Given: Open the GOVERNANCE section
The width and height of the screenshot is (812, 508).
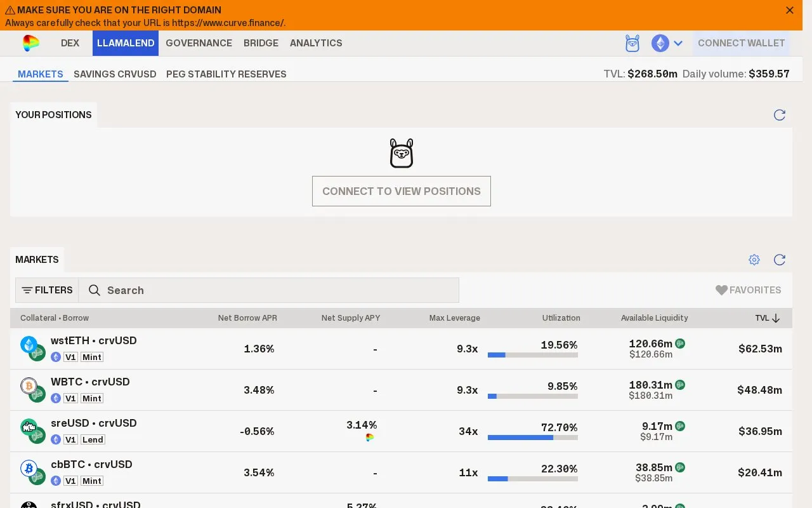Looking at the screenshot, I should pyautogui.click(x=199, y=43).
